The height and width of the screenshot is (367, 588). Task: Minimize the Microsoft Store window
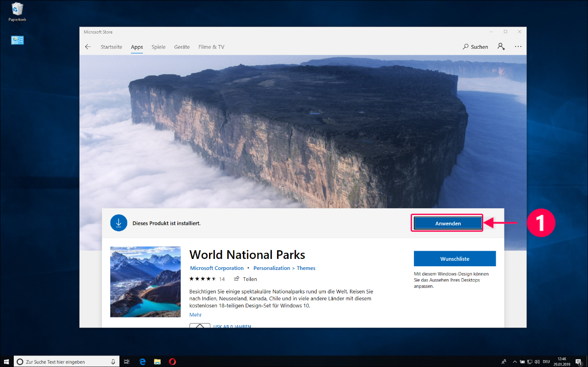491,32
